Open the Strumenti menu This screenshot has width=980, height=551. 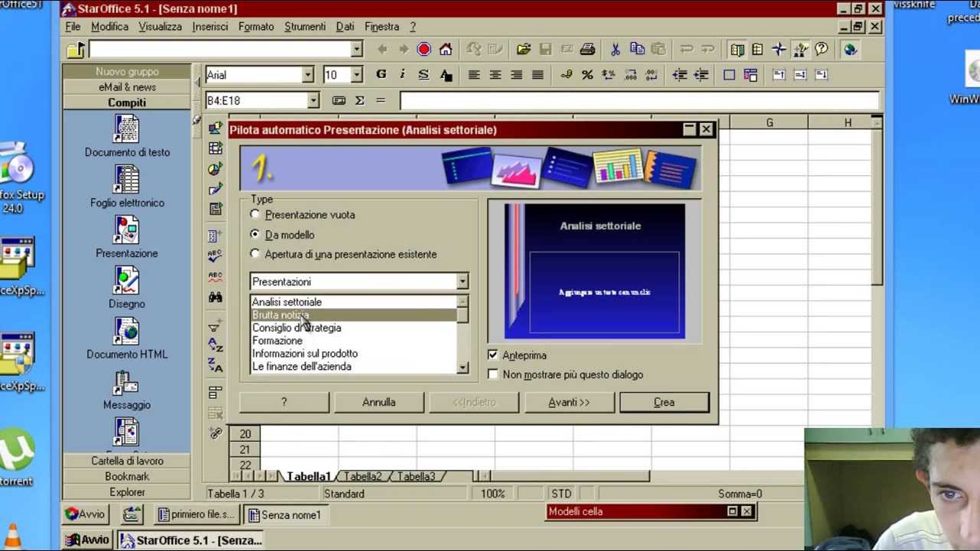(305, 27)
